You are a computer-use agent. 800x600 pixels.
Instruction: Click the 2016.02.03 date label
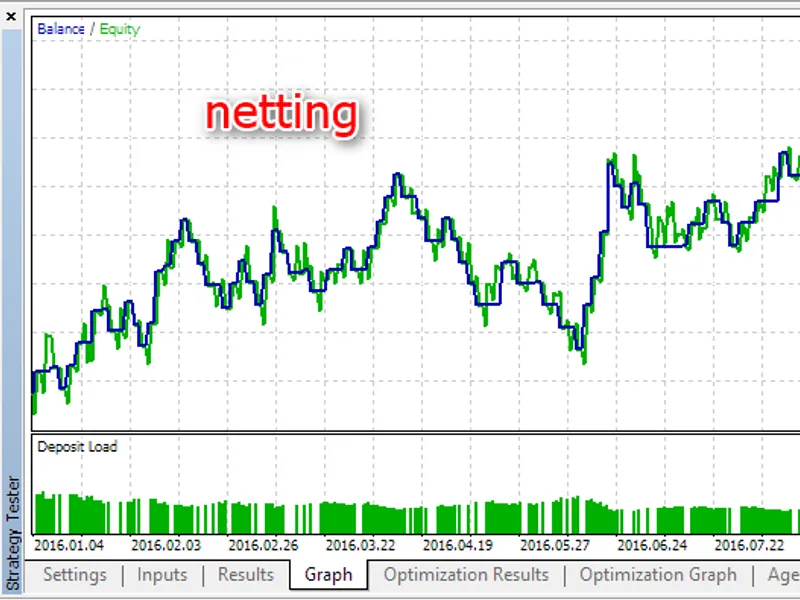(166, 545)
